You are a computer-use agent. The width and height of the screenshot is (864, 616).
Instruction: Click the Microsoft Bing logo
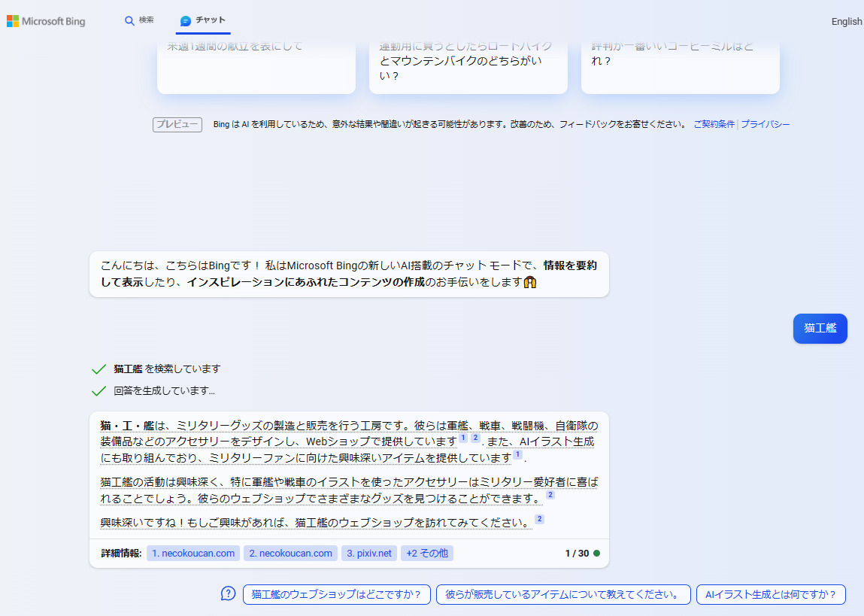click(x=46, y=21)
